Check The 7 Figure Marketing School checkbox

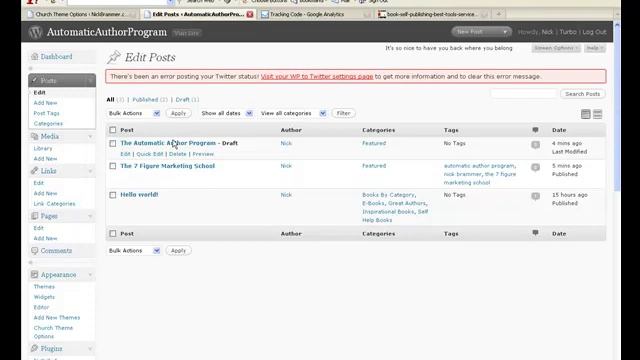pyautogui.click(x=113, y=166)
